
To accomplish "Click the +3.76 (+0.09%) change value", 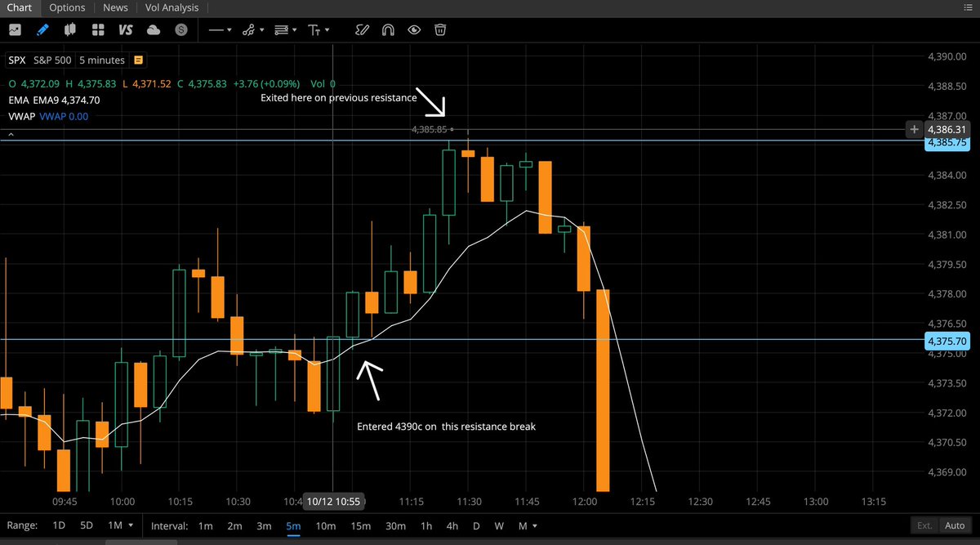I will coord(265,83).
